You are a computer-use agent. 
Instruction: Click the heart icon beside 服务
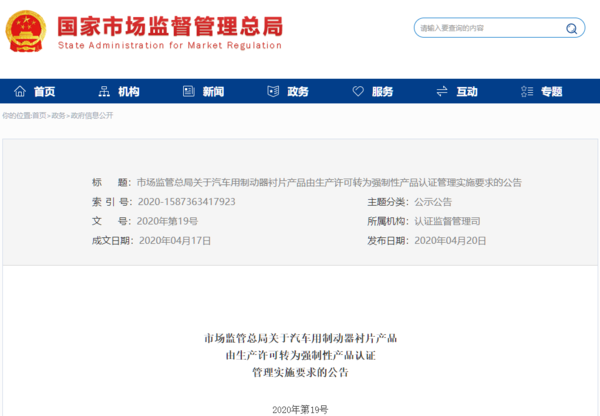click(358, 91)
